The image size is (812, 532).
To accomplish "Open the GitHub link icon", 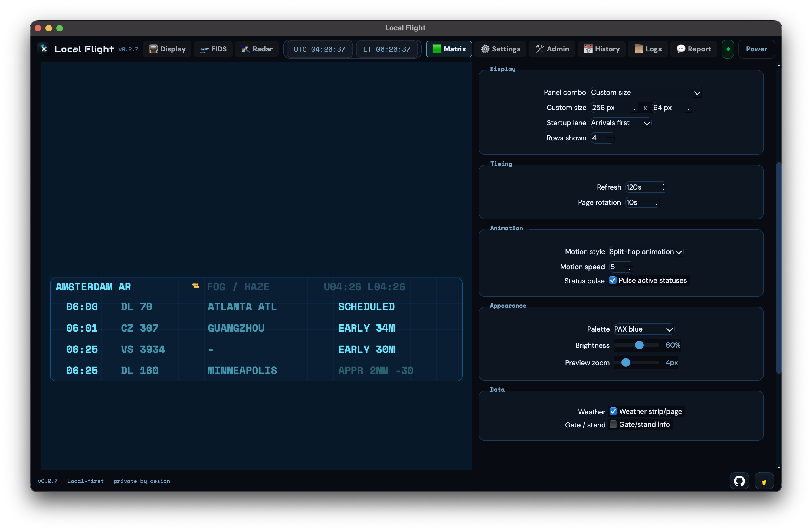I will pos(739,481).
